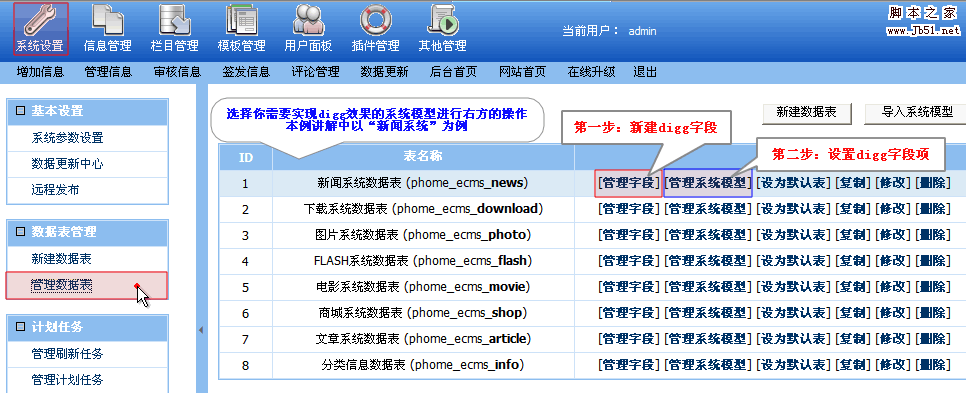Click 管理字段 for the photo table

pos(628,235)
